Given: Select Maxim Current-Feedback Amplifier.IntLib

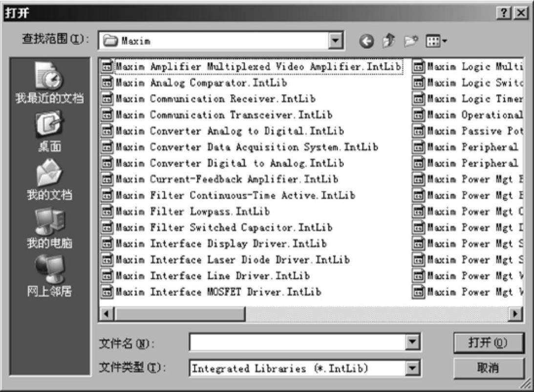Looking at the screenshot, I should click(x=220, y=179).
